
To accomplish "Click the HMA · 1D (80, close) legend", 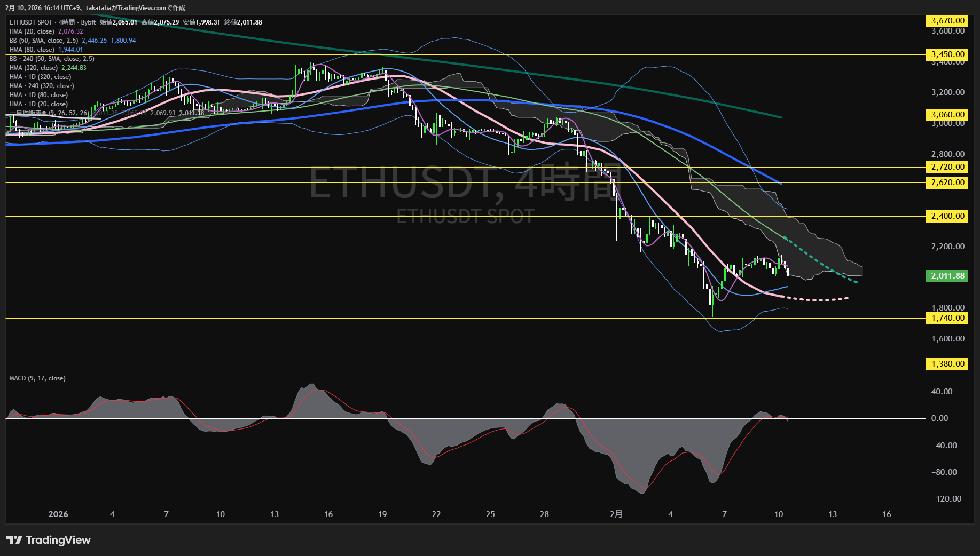I will click(38, 95).
